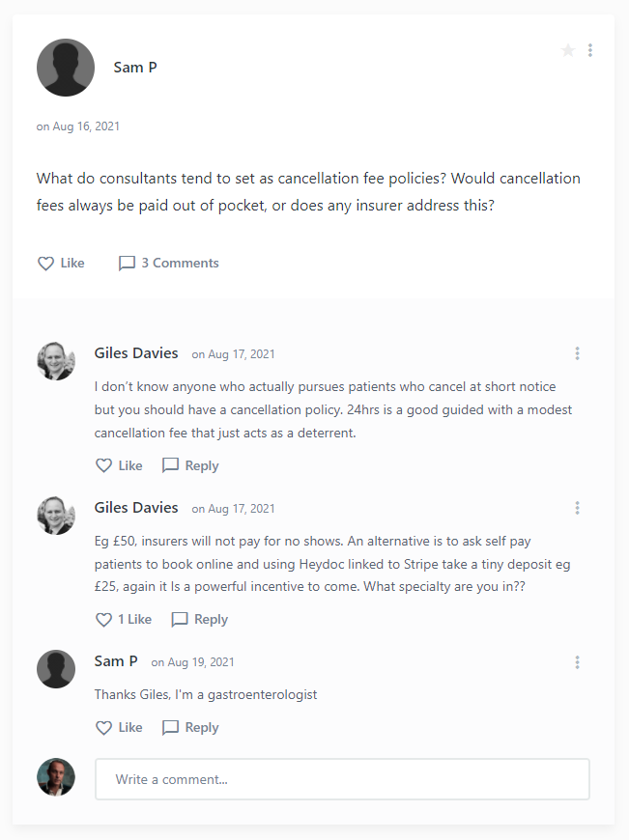Viewport: 629px width, 840px height.
Task: Like Giles Davies' comment about cancellation policy
Action: pyautogui.click(x=119, y=465)
